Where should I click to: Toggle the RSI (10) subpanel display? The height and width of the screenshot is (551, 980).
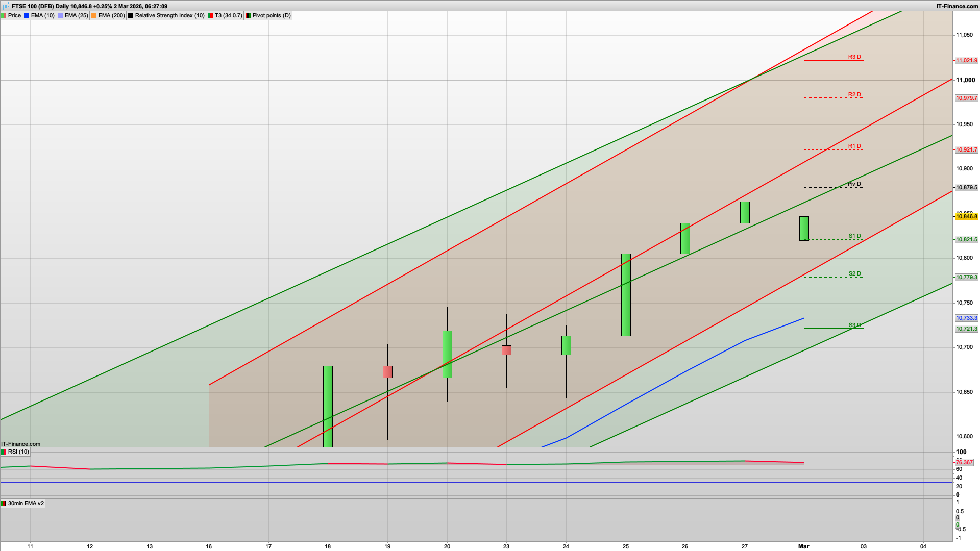(x=4, y=452)
